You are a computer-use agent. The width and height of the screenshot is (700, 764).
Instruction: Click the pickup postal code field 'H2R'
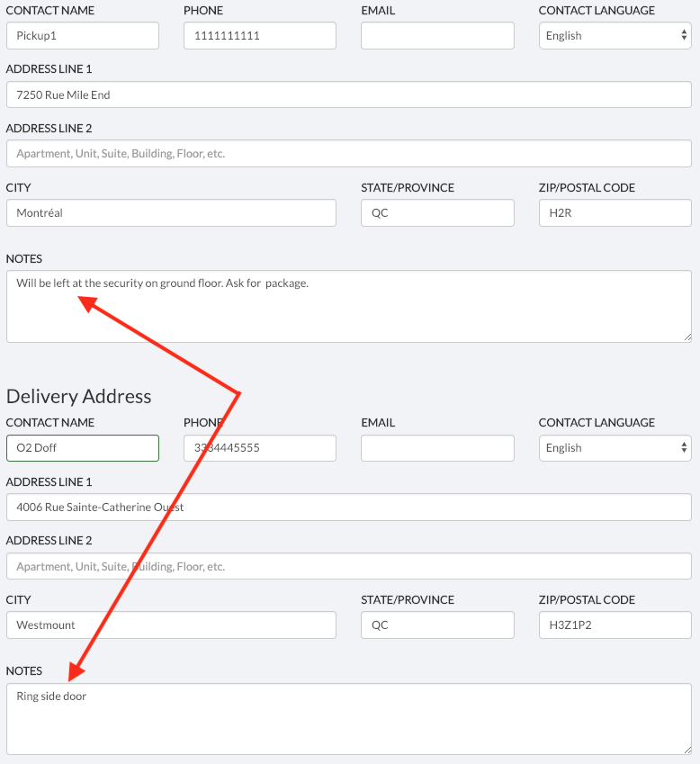(x=615, y=213)
